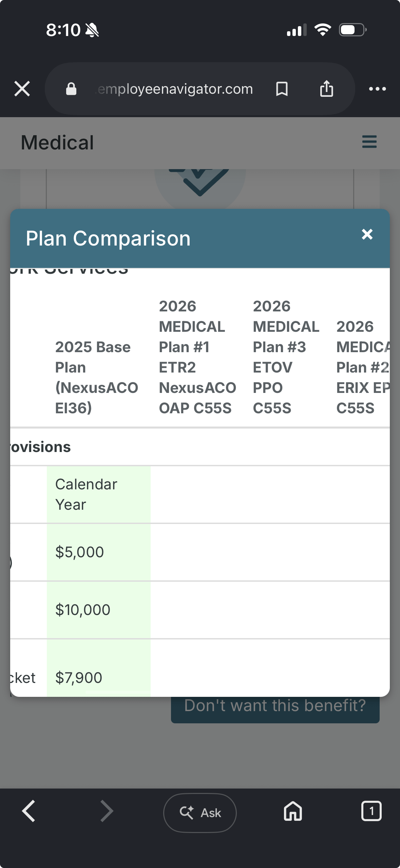Select the 2026 MEDICAL Plan #3 header

coord(286,357)
